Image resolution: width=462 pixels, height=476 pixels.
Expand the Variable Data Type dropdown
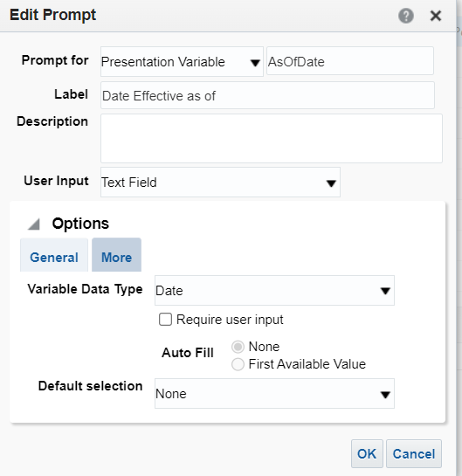tap(274, 291)
